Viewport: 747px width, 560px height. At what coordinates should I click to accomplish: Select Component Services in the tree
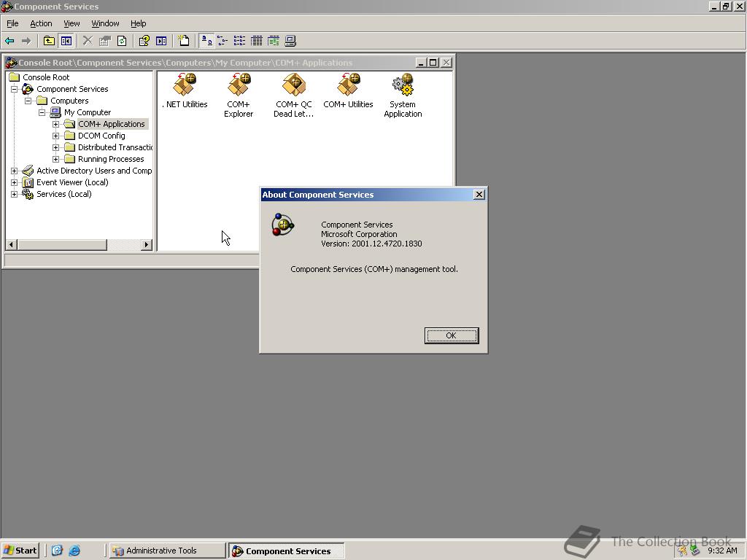pos(72,89)
